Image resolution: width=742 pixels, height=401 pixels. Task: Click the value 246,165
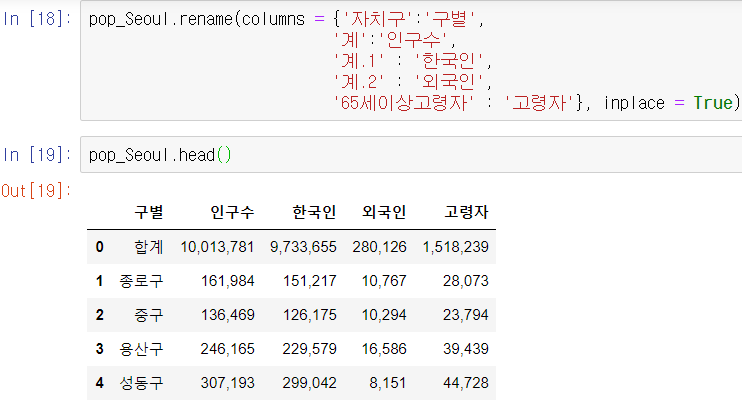[x=228, y=349]
